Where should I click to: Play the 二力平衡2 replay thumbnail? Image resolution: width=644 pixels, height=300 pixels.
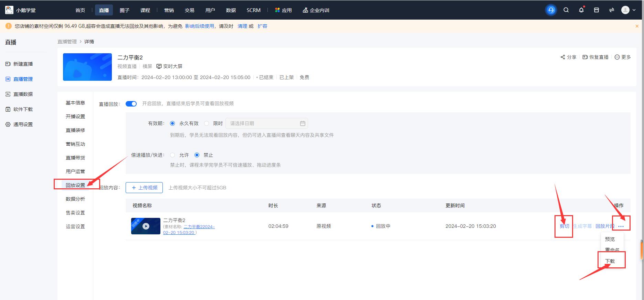(x=146, y=226)
